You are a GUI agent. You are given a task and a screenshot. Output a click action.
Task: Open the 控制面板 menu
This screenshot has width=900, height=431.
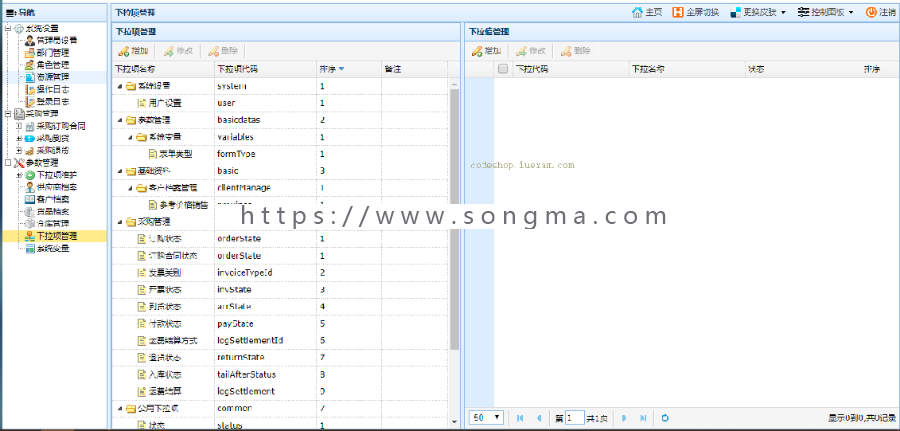[825, 12]
